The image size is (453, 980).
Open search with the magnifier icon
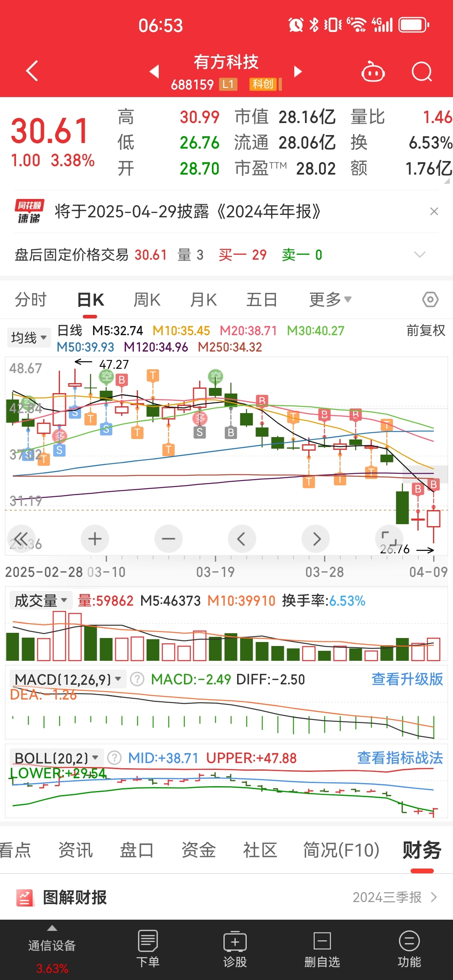click(x=422, y=72)
